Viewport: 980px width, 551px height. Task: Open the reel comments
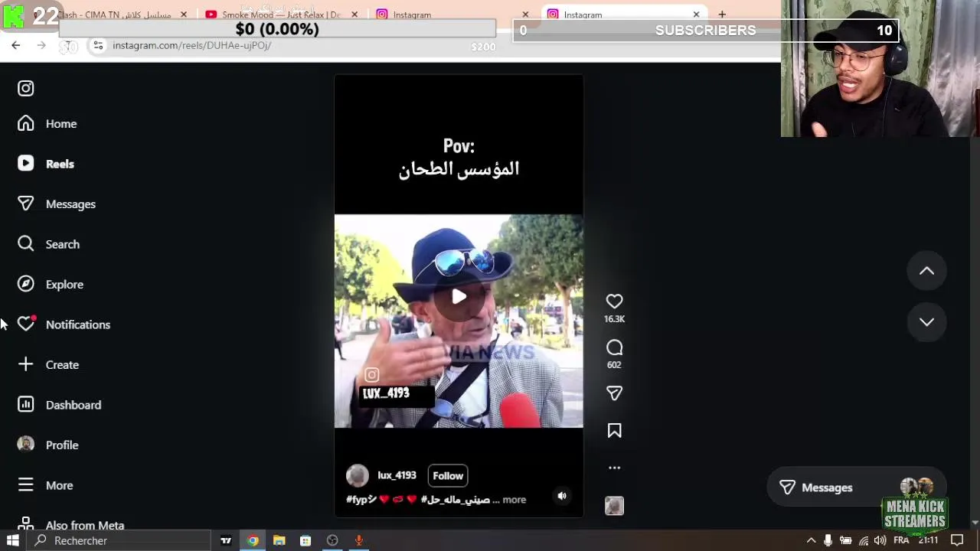click(x=614, y=347)
